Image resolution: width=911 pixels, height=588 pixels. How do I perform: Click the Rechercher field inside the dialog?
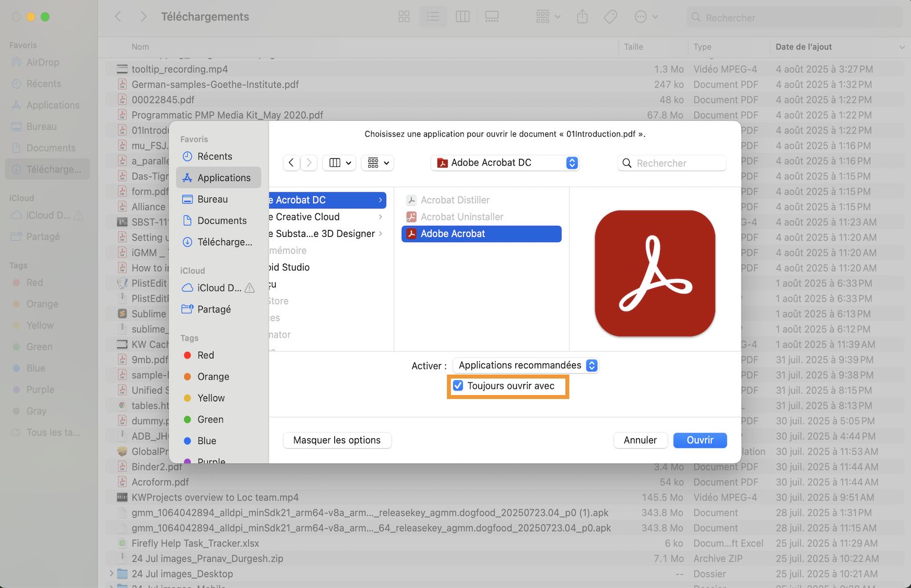point(672,163)
